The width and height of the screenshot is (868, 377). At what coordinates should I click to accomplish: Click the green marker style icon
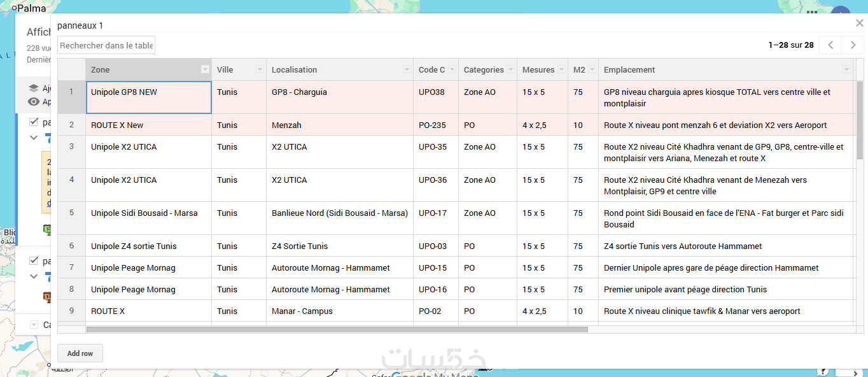46,229
